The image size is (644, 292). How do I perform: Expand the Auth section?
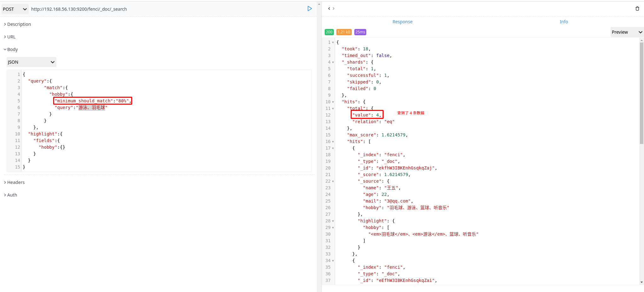coord(12,195)
